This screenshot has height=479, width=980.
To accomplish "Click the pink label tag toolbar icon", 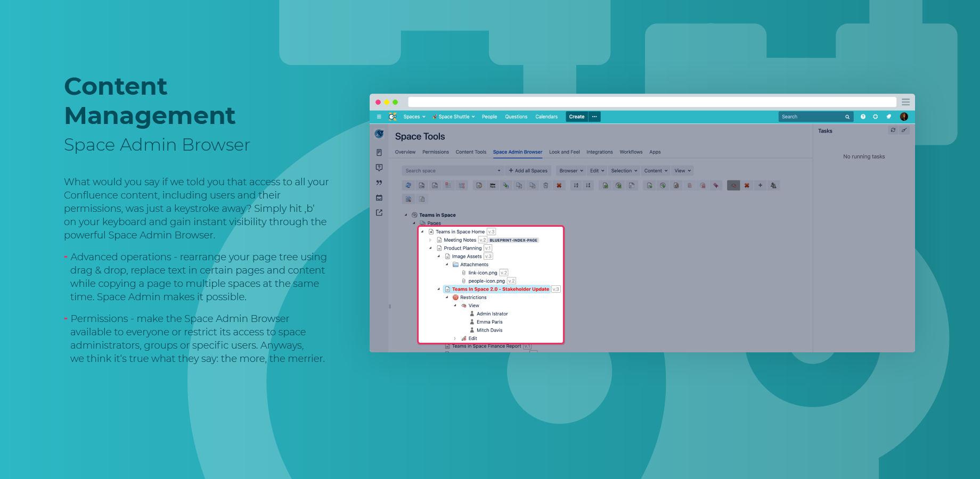I will point(716,185).
